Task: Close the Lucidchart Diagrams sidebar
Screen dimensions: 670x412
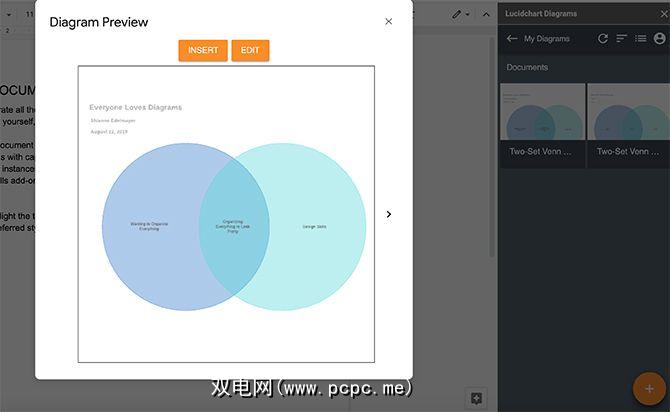Action: (664, 14)
